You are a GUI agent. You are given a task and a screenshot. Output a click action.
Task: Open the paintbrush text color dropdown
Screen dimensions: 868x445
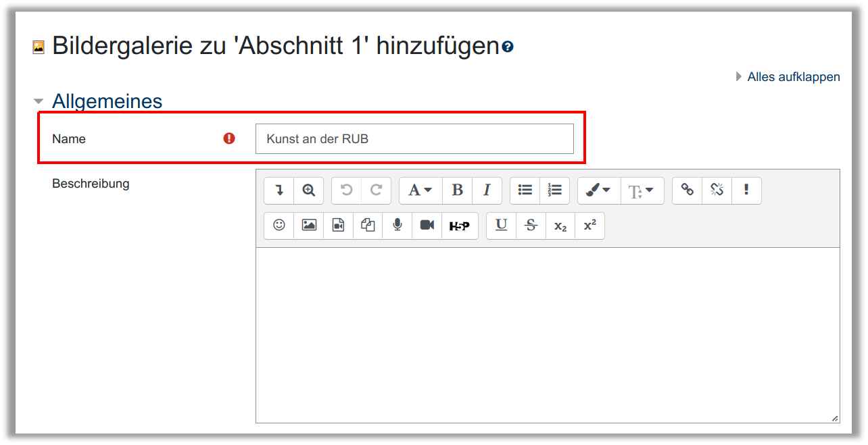pyautogui.click(x=598, y=190)
